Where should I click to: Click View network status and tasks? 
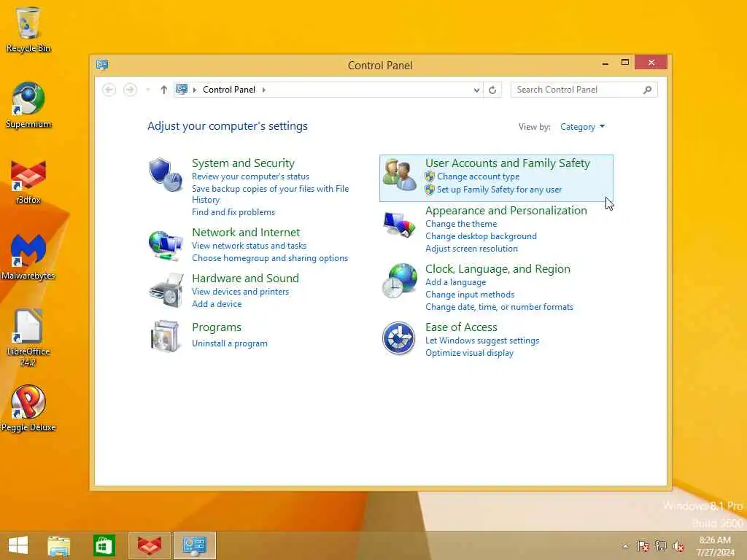pos(249,246)
